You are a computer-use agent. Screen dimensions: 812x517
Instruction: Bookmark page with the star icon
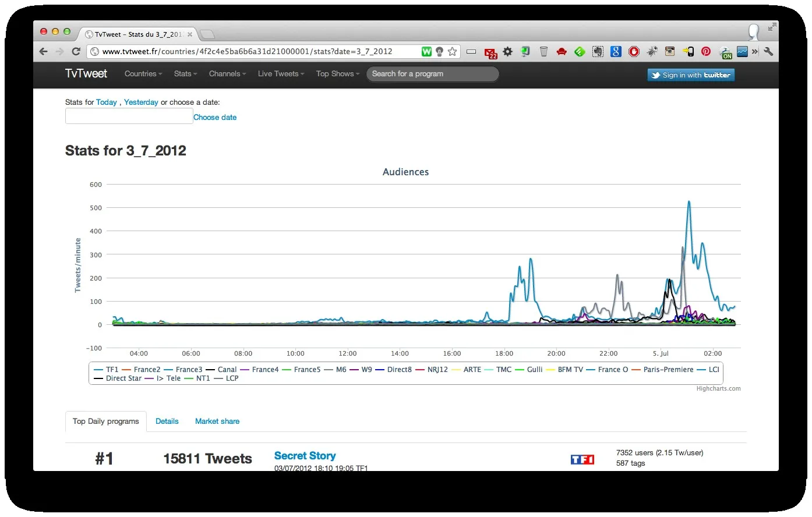point(453,52)
